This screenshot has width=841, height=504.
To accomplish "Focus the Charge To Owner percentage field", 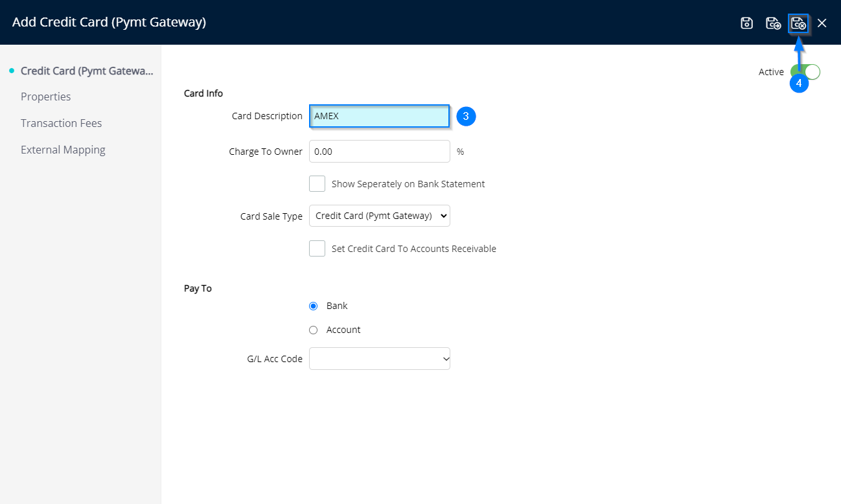I will pos(379,152).
